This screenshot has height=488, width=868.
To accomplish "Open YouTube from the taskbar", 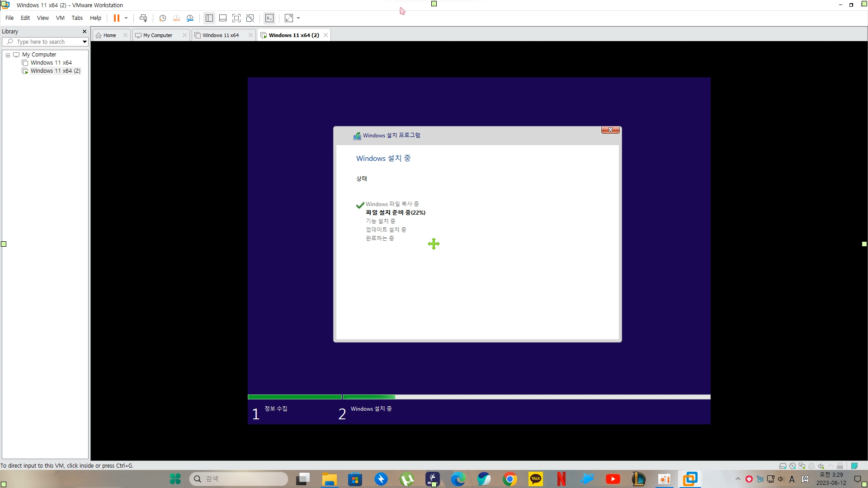I will click(613, 479).
